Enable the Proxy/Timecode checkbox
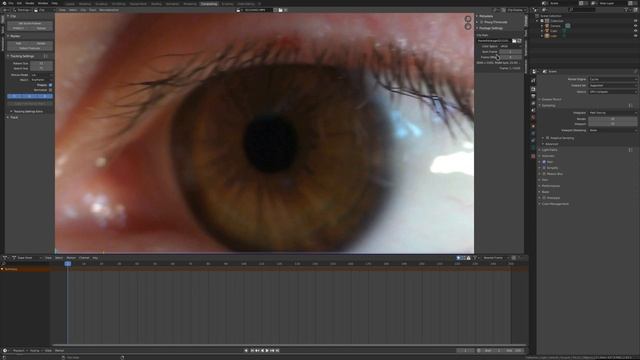The image size is (640, 360). coord(482,22)
